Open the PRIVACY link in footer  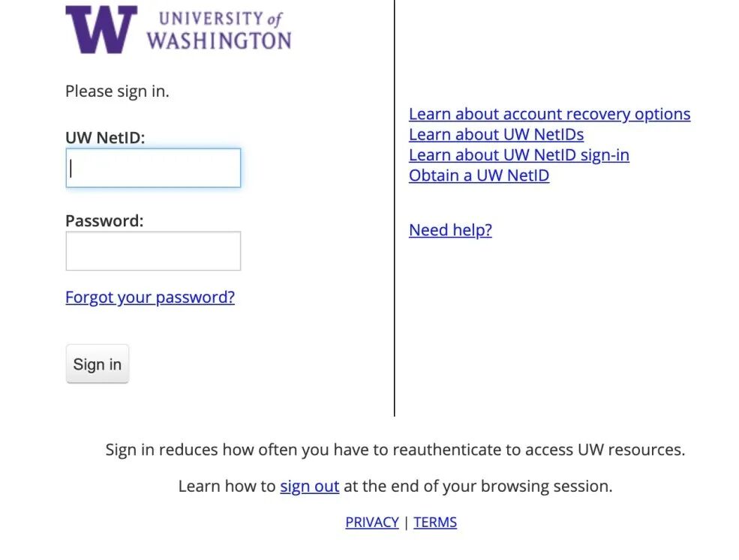click(x=372, y=523)
